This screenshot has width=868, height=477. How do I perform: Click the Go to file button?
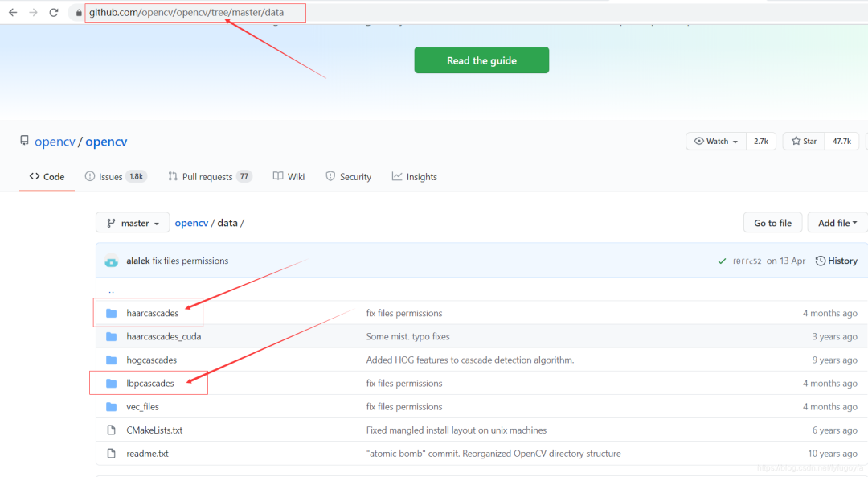(x=773, y=223)
